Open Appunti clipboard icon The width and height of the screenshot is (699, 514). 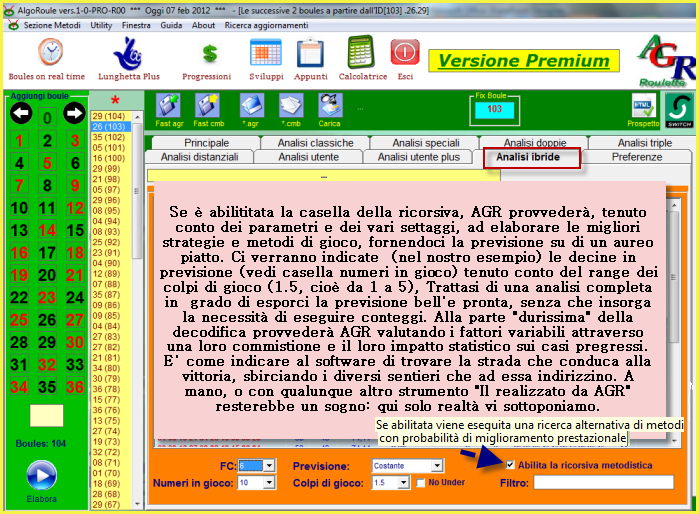pyautogui.click(x=310, y=53)
